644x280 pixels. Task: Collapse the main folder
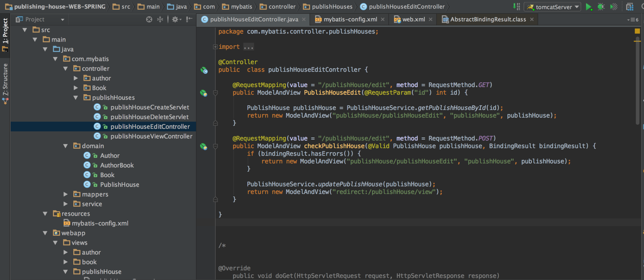pyautogui.click(x=35, y=40)
